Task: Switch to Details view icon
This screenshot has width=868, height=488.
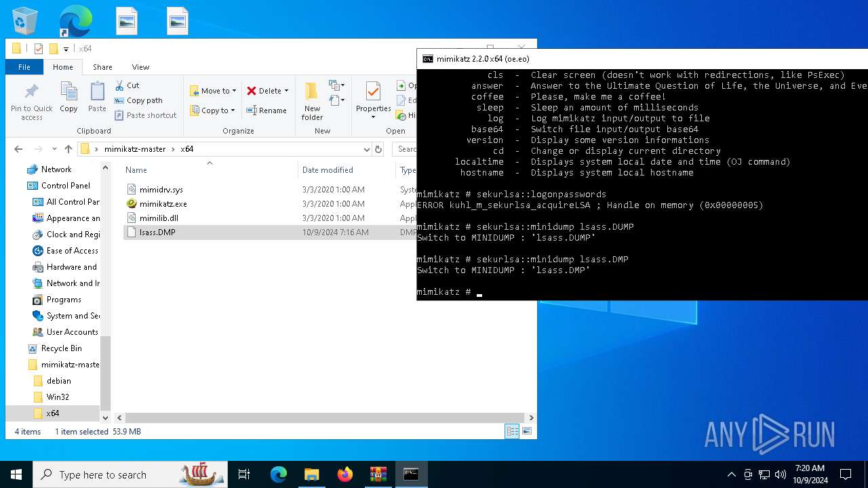Action: click(x=512, y=432)
